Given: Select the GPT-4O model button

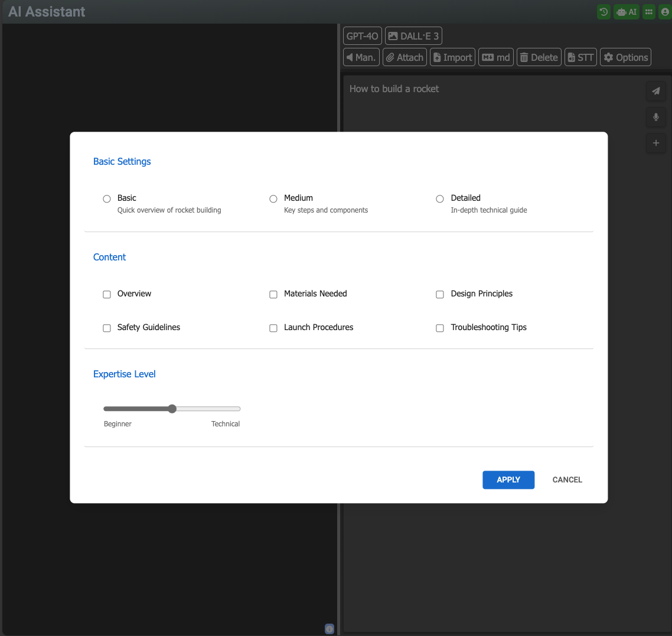Looking at the screenshot, I should click(362, 36).
